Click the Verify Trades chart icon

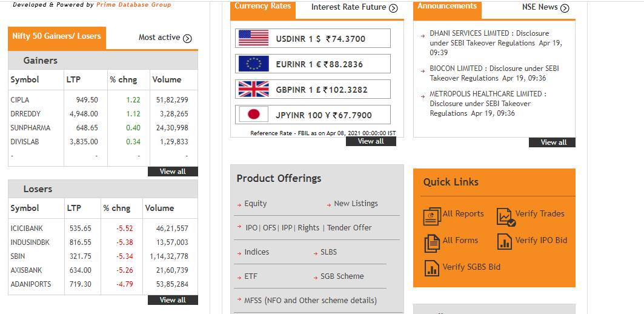pos(506,216)
